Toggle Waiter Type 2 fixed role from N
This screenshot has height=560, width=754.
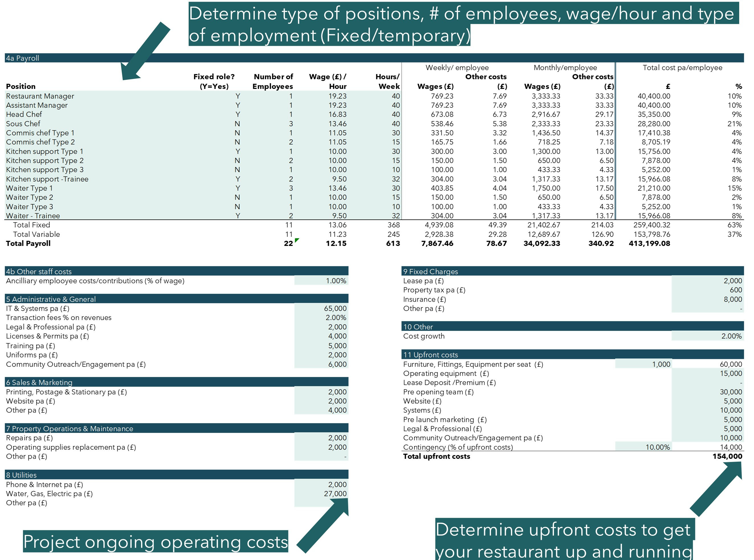(x=237, y=197)
